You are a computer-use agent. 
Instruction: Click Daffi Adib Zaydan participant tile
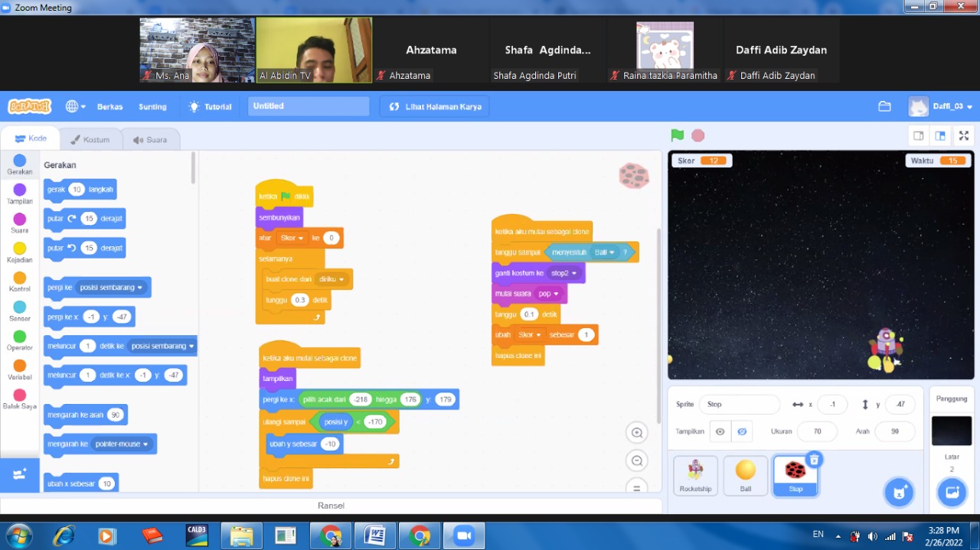(781, 50)
